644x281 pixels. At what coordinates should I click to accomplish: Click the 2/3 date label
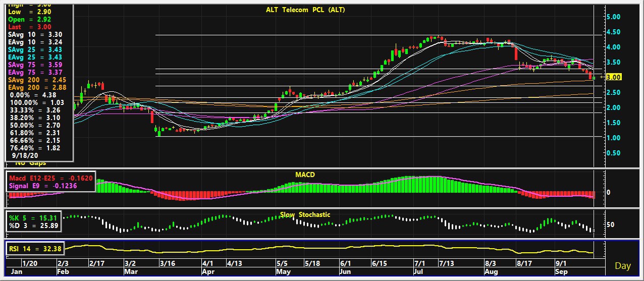(63, 263)
